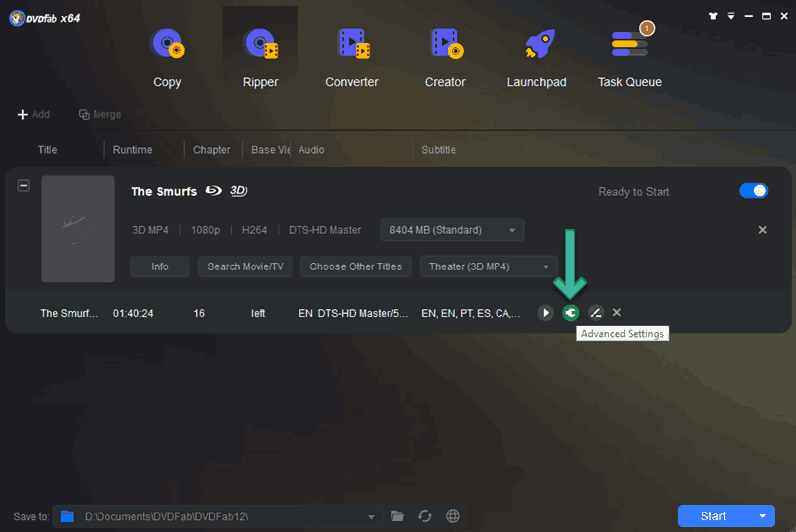Open the Creator module
The image size is (796, 532).
pyautogui.click(x=445, y=58)
